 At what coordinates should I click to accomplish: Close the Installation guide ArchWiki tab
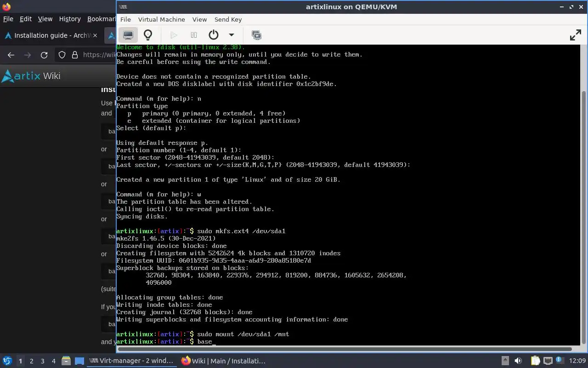[95, 35]
